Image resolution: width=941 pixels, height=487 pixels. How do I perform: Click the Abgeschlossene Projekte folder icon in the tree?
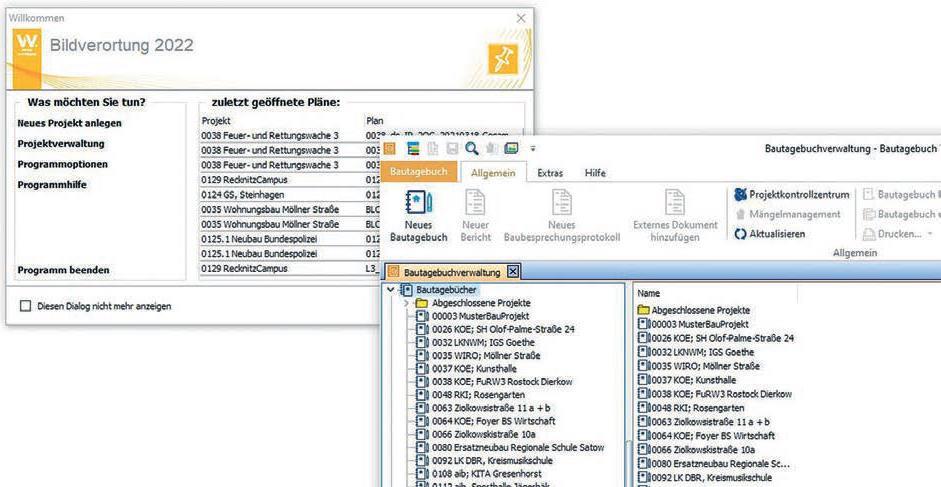(421, 303)
